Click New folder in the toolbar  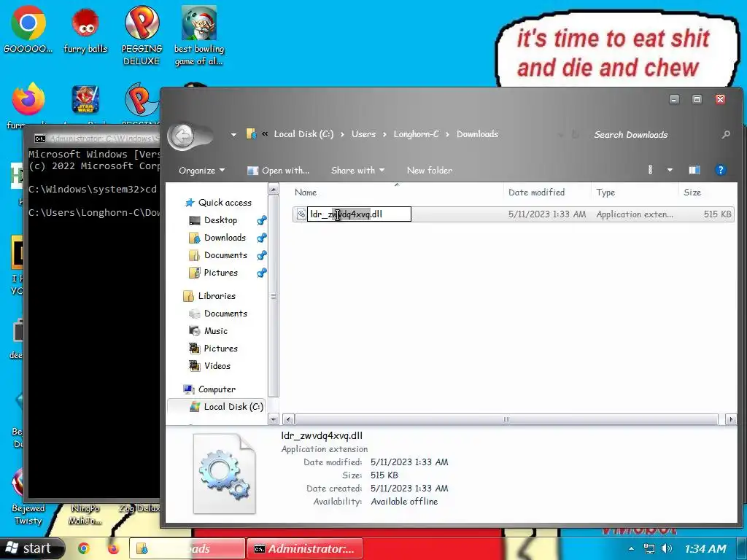coord(429,171)
